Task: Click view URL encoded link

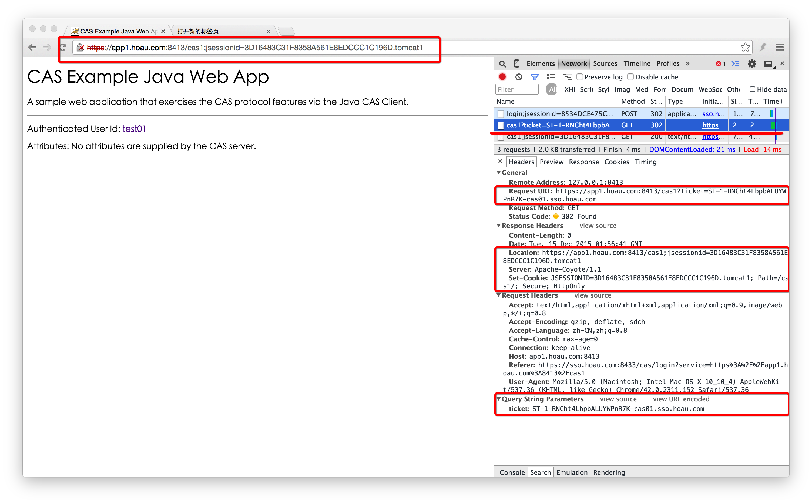Action: 681,399
